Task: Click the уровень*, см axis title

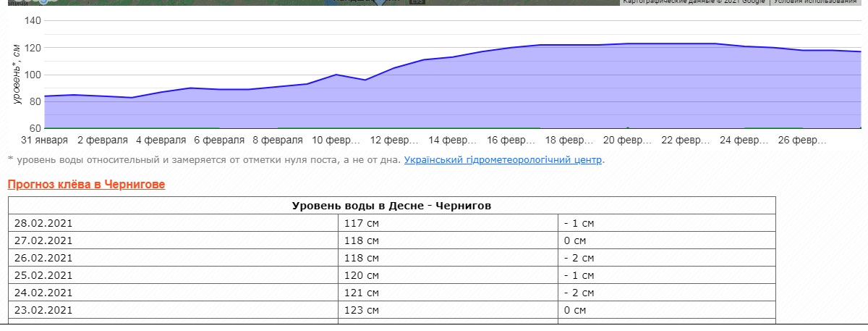Action: (x=16, y=75)
